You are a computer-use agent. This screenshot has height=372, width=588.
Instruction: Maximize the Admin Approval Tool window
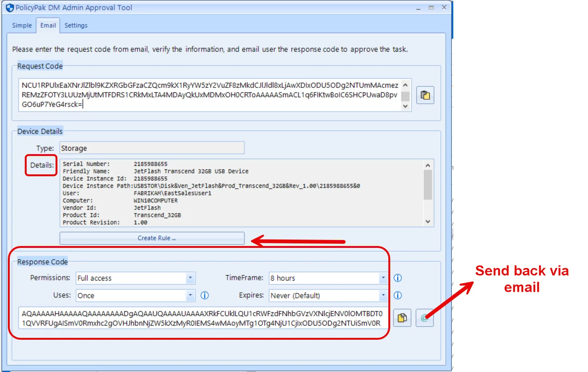point(431,8)
